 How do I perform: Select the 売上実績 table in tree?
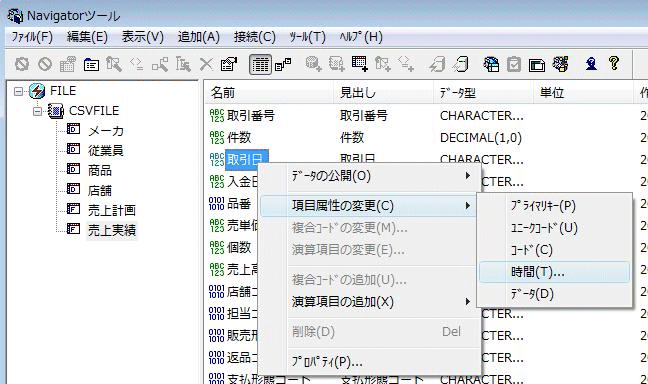click(112, 230)
